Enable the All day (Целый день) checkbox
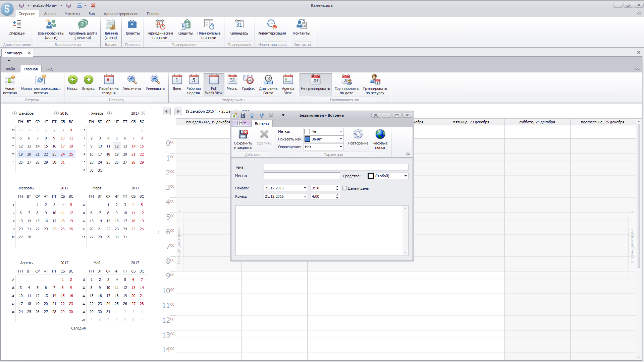The height and width of the screenshot is (362, 644). point(344,188)
